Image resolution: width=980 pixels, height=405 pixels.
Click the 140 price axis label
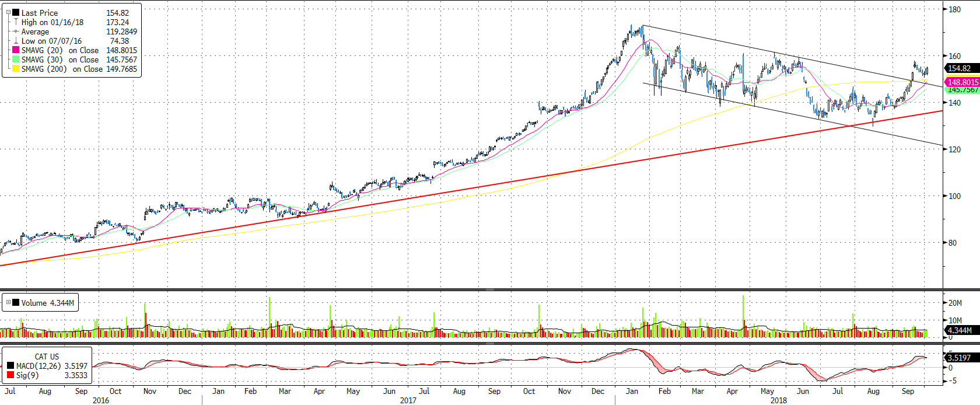[x=954, y=103]
